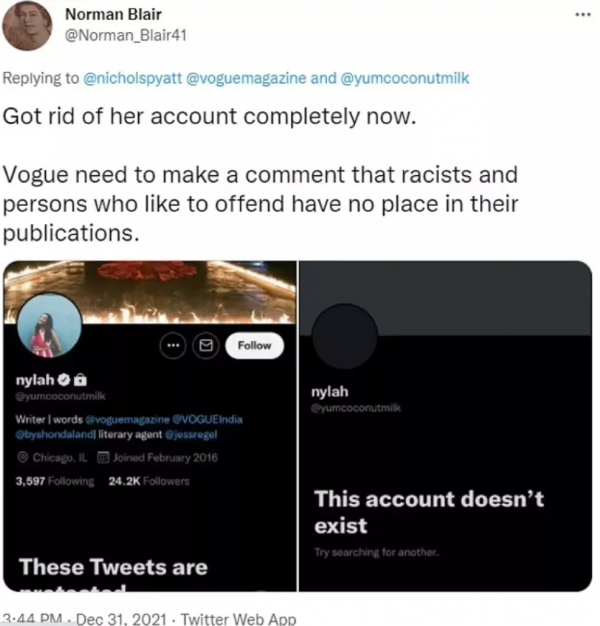The width and height of the screenshot is (600, 626).
Task: Click the padlock icon beside nylah's name
Action: 79,381
